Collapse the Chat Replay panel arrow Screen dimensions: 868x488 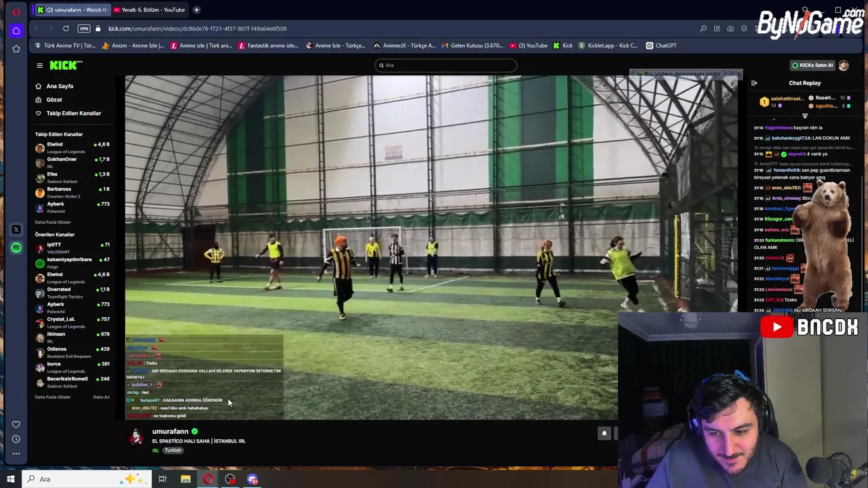(754, 83)
